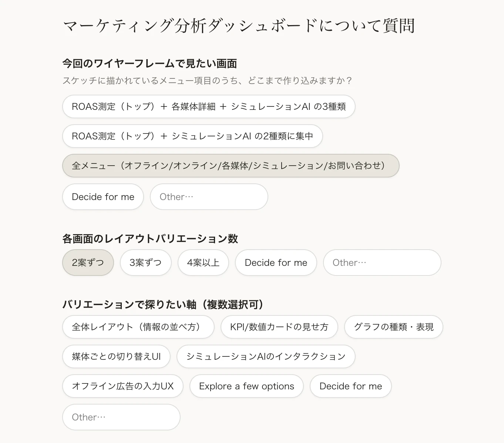The width and height of the screenshot is (504, 443).
Task: Select 2案ずつ layout variation
Action: (88, 263)
